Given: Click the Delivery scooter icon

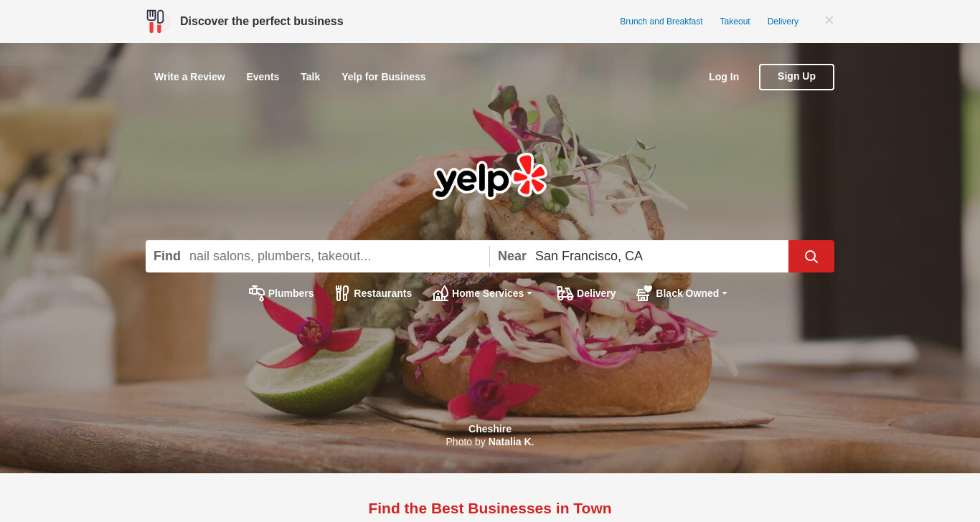Looking at the screenshot, I should pyautogui.click(x=565, y=293).
